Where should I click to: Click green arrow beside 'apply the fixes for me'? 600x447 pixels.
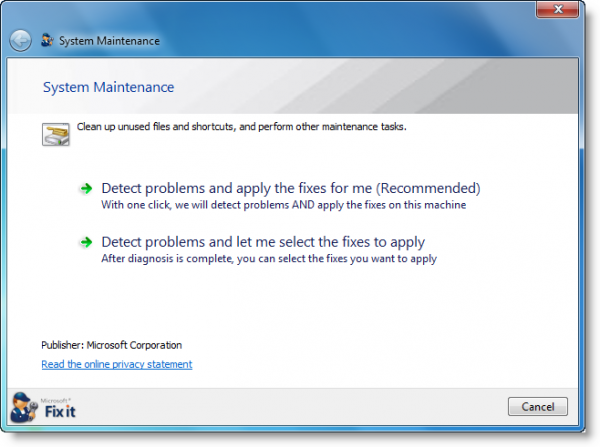click(x=86, y=188)
